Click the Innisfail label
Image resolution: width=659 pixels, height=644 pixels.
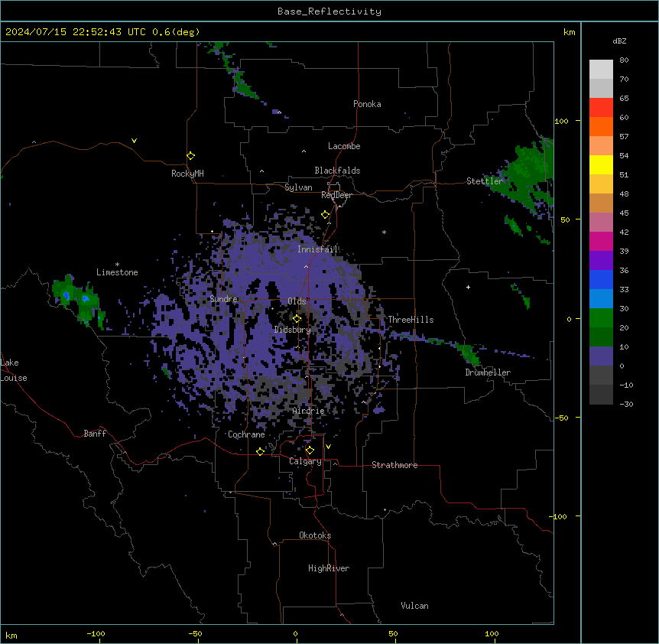coord(317,249)
